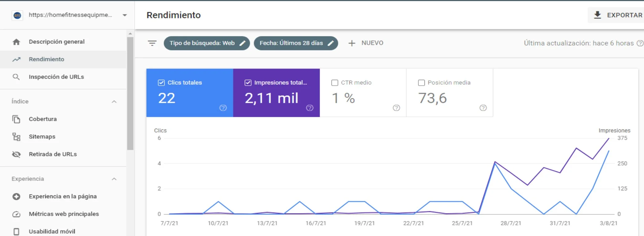Click help icon beside last update text
This screenshot has height=236, width=644.
[x=640, y=43]
